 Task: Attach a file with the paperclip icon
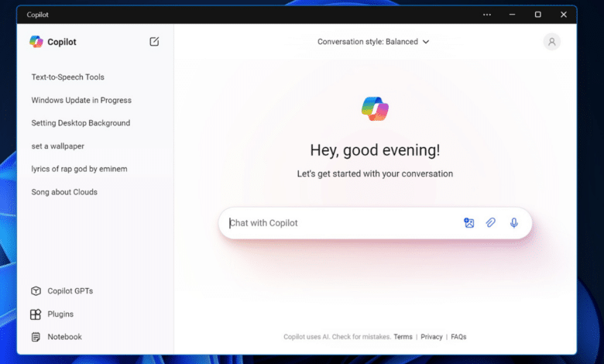(x=490, y=222)
